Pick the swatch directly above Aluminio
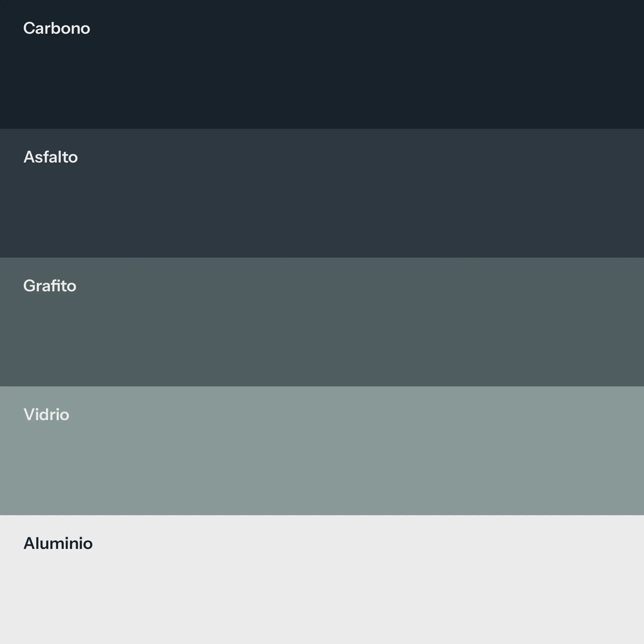This screenshot has height=644, width=644. pyautogui.click(x=322, y=451)
